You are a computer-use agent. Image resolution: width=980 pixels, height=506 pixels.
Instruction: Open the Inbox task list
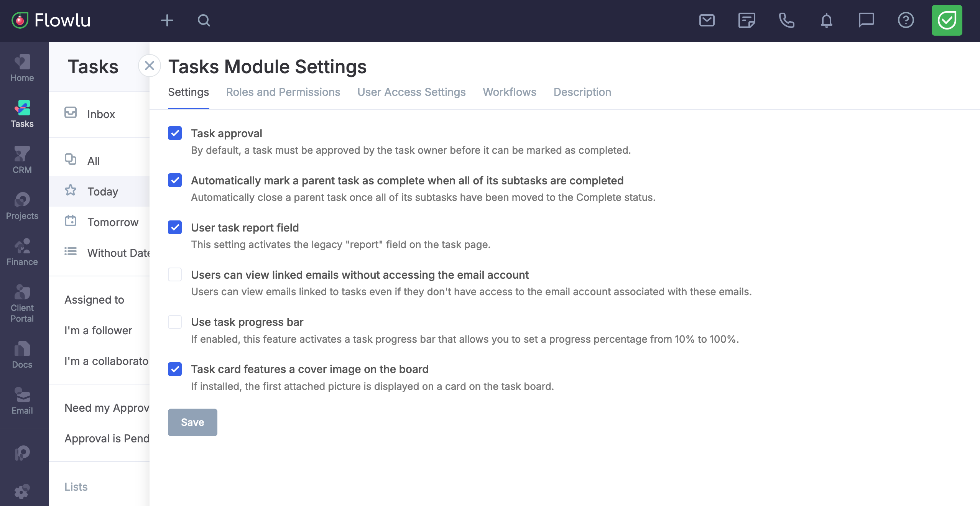(99, 114)
